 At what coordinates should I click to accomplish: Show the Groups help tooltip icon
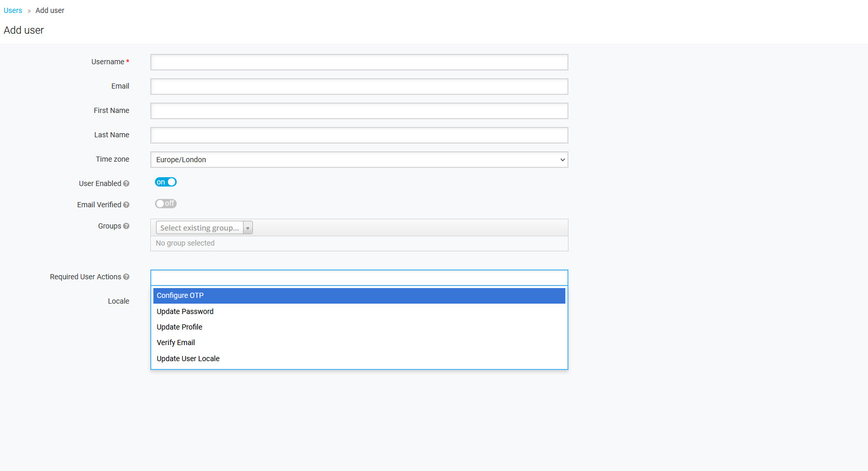(126, 226)
